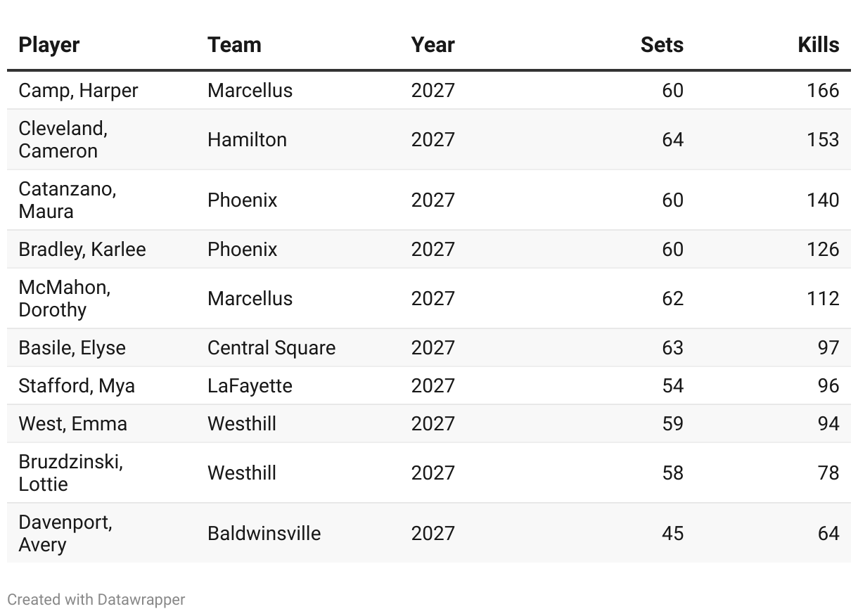Click the Bradley, Karlee row name
The width and height of the screenshot is (858, 616).
(82, 250)
